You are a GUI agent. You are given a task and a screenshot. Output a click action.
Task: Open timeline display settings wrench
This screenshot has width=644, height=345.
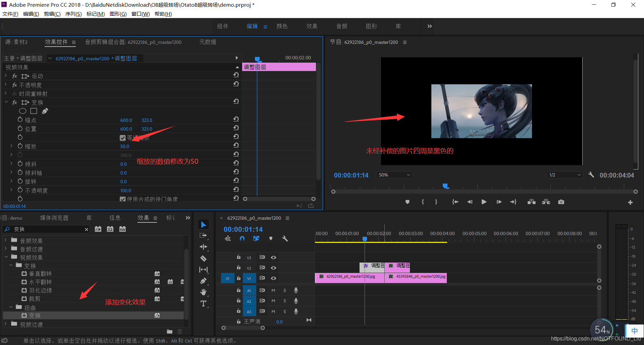tap(285, 238)
